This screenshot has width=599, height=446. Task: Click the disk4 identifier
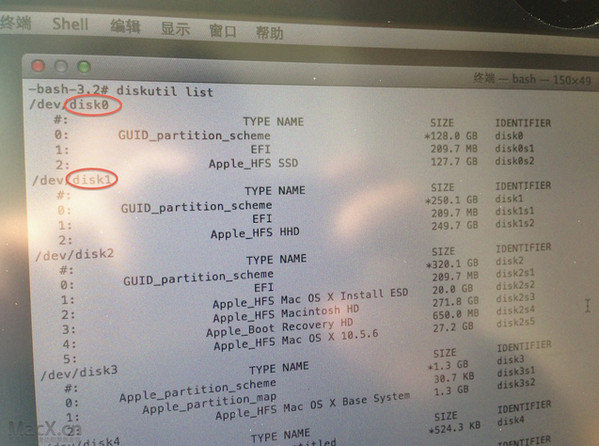point(511,421)
